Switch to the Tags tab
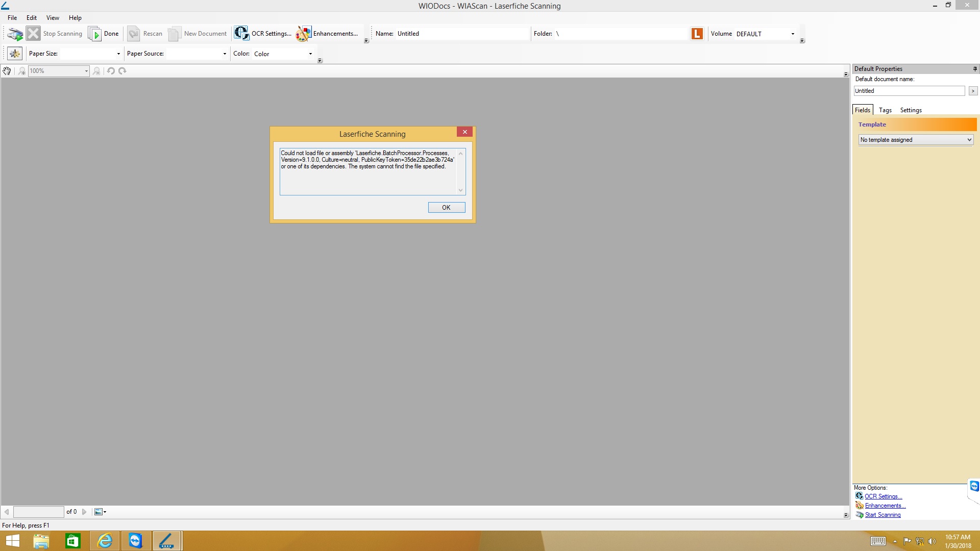This screenshot has height=551, width=980. (885, 110)
